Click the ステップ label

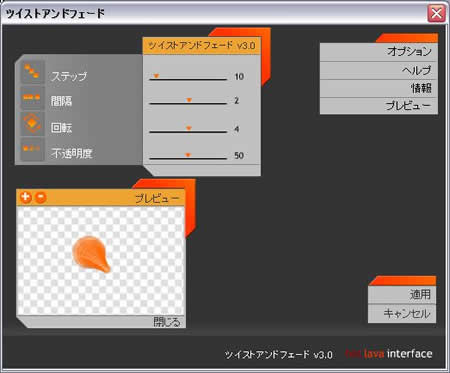69,76
